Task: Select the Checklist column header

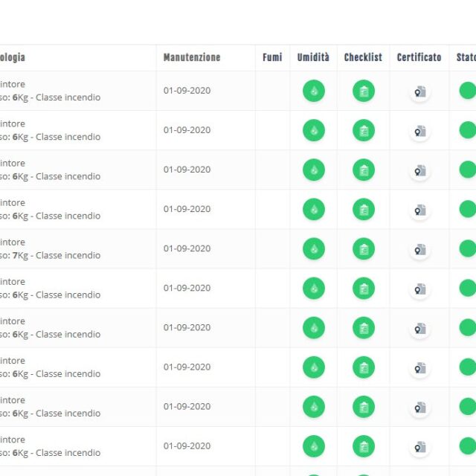Action: (363, 57)
